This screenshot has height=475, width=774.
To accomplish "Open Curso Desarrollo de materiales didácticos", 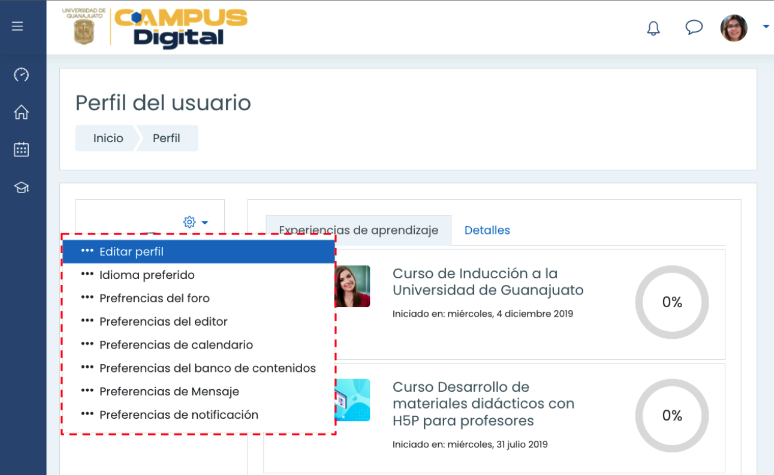I will pos(483,403).
